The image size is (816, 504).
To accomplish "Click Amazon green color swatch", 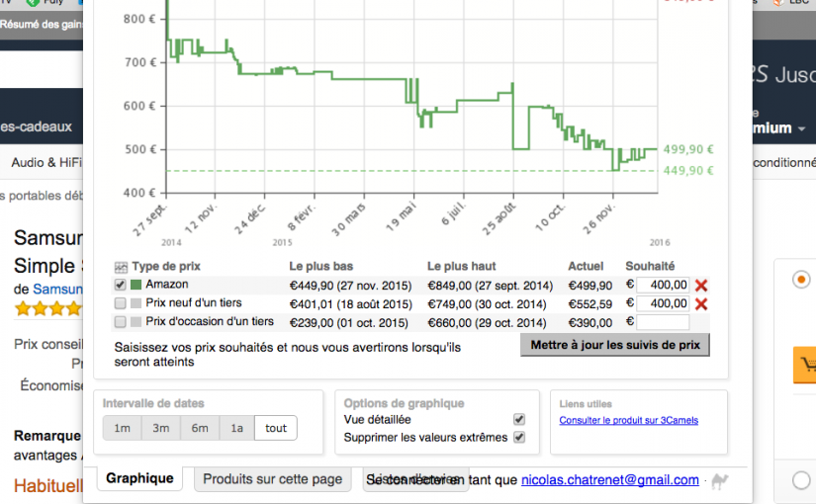I will click(x=136, y=285).
